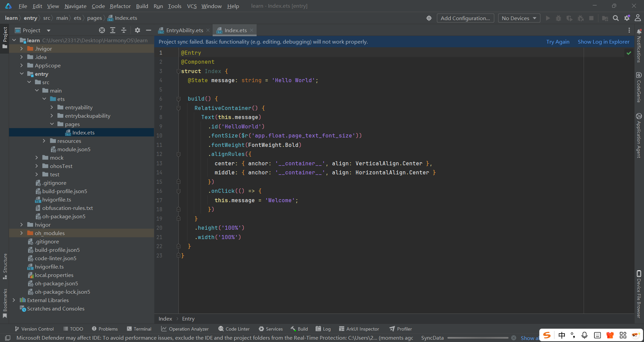Open the Notifications side panel
Viewport: 644px width, 342px height.
click(639, 45)
